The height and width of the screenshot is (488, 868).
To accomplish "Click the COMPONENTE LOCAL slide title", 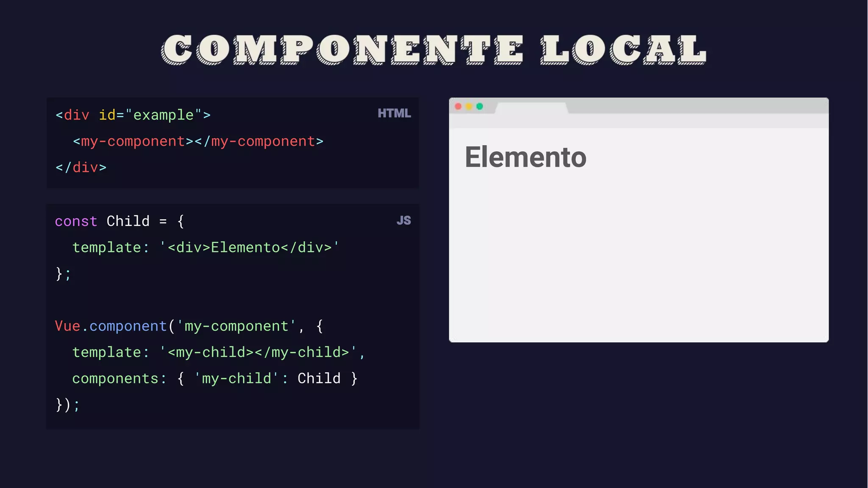I will pyautogui.click(x=434, y=49).
